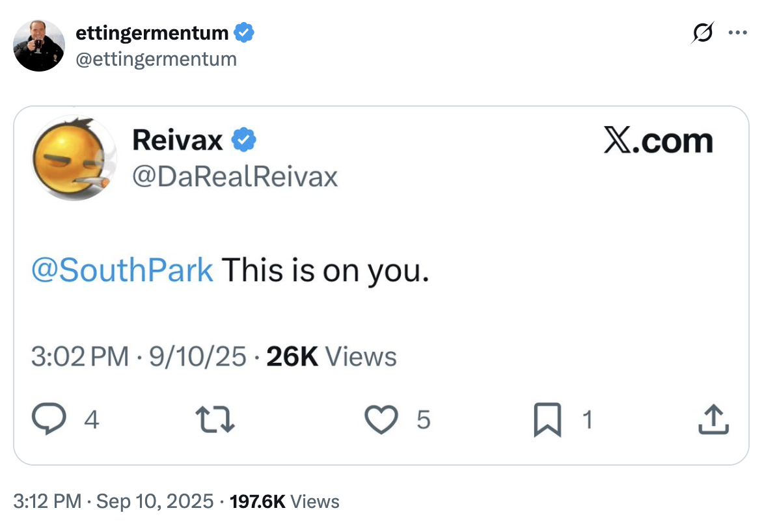Open the @SouthPark mention link
The width and height of the screenshot is (764, 532).
point(122,270)
